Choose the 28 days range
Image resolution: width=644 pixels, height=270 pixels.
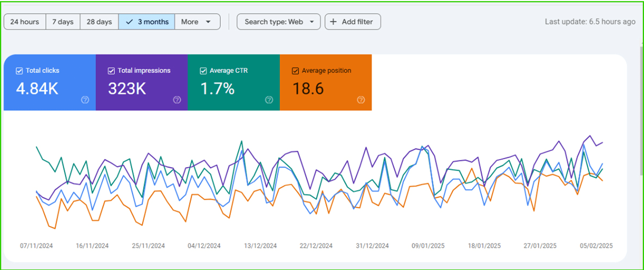99,22
